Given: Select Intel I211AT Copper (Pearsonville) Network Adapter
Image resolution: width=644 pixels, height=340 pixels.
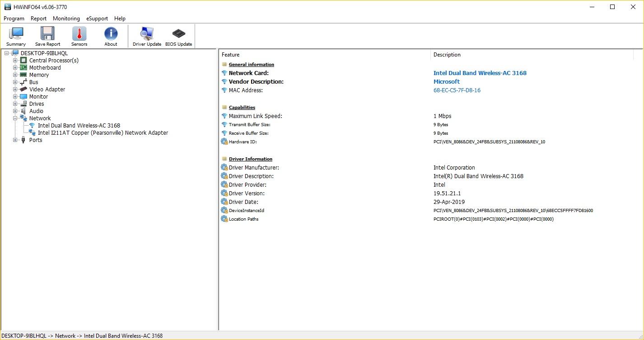Looking at the screenshot, I should click(x=103, y=132).
